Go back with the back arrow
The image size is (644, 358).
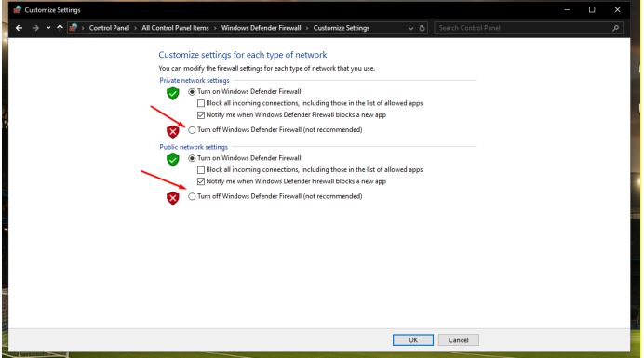pyautogui.click(x=19, y=28)
